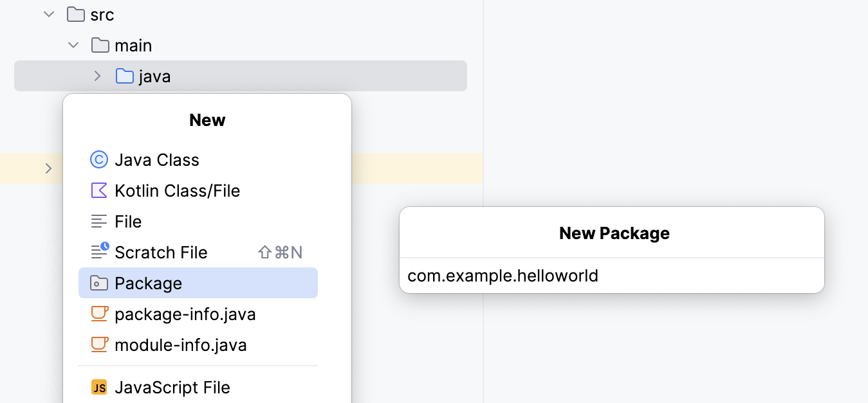Collapse the src folder

[x=48, y=13]
